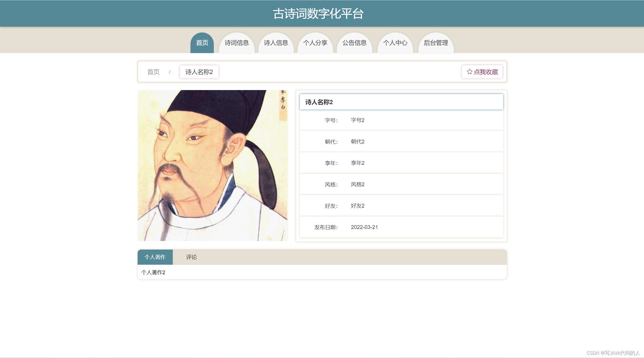The height and width of the screenshot is (358, 644).
Task: Click the 诗人名称2 title header
Action: (318, 102)
